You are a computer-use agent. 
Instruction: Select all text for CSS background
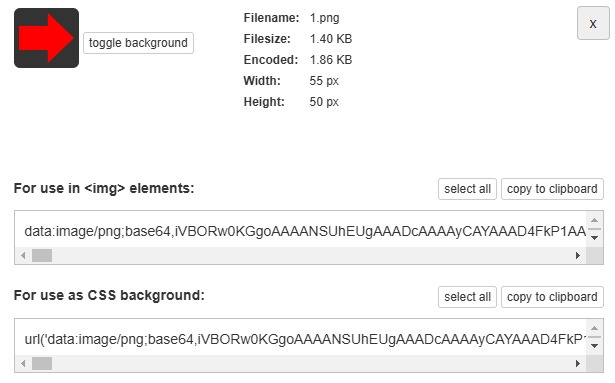pos(468,297)
